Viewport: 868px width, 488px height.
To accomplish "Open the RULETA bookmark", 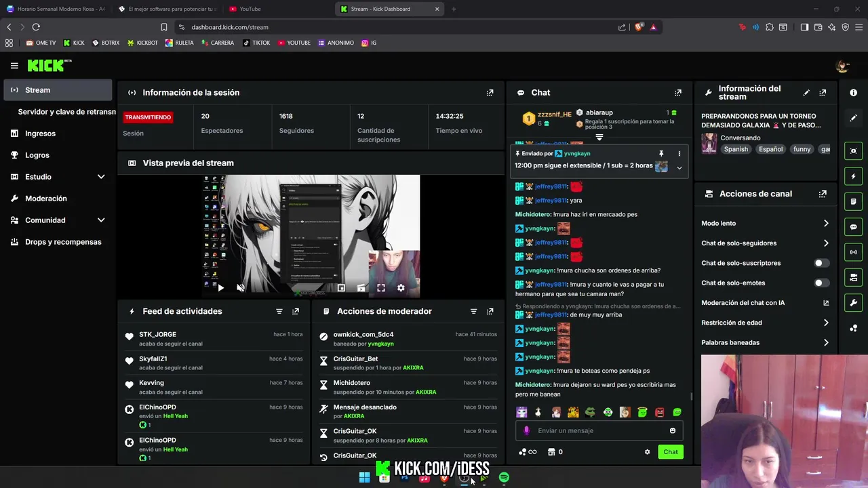I will coord(179,43).
